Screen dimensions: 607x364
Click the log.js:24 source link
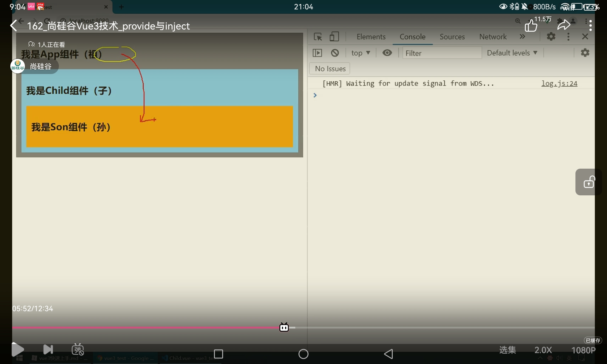click(x=559, y=83)
